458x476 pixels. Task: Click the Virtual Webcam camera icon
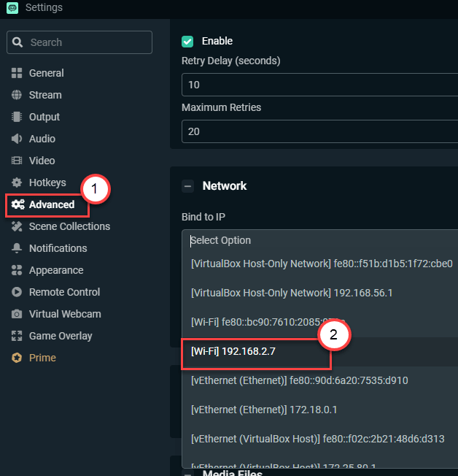(x=17, y=314)
